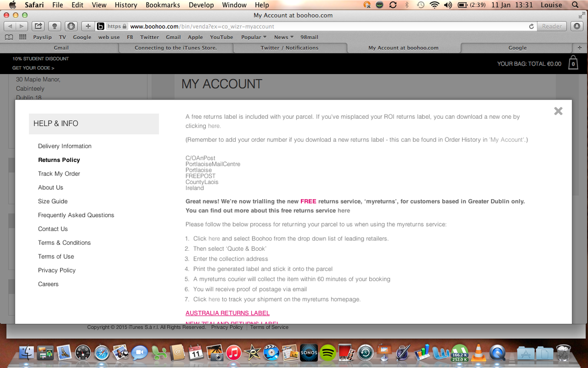Launch VLC cone icon in dock
The height and width of the screenshot is (368, 588).
[x=479, y=352]
